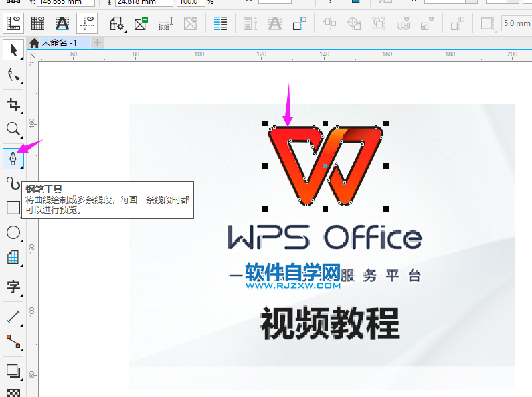Toggle guidelines visibility

pyautogui.click(x=87, y=23)
